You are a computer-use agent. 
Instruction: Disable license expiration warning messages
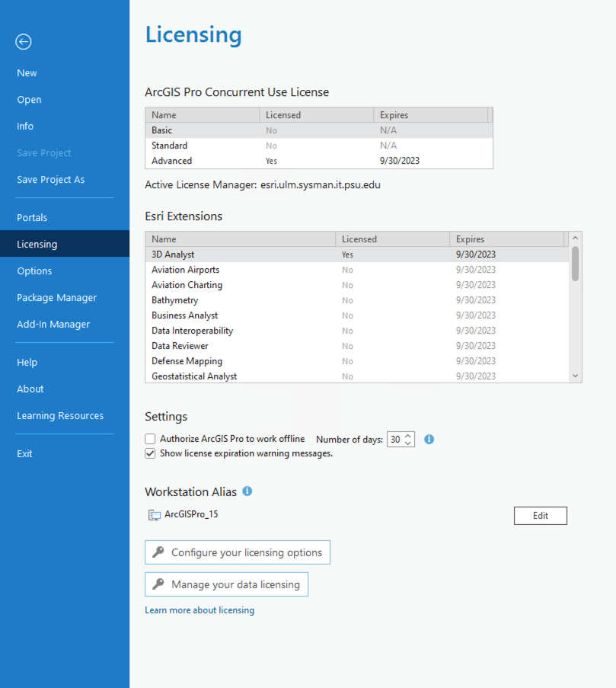coord(150,453)
